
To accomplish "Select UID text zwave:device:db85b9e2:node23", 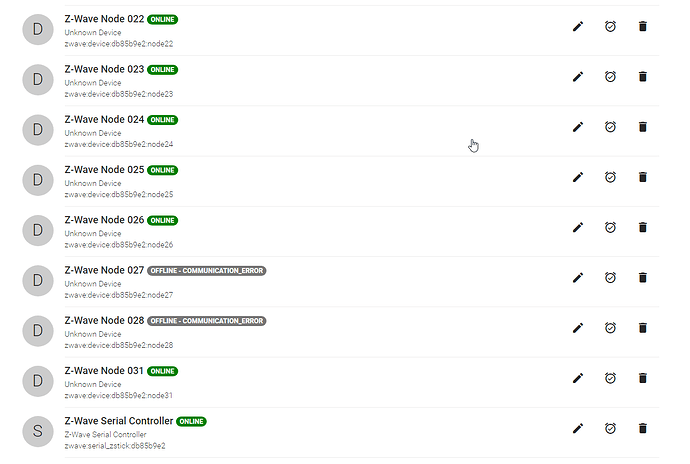I will point(119,94).
